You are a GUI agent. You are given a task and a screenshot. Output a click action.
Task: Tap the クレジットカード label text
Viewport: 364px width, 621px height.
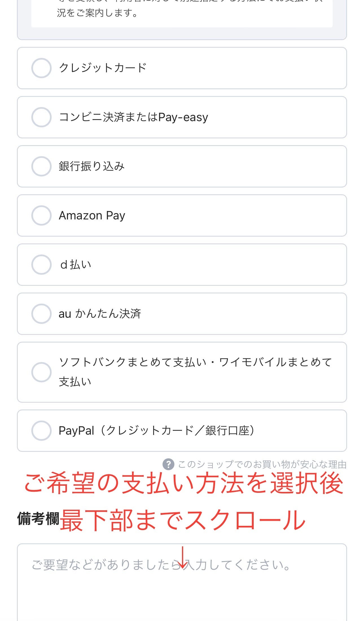pos(103,68)
